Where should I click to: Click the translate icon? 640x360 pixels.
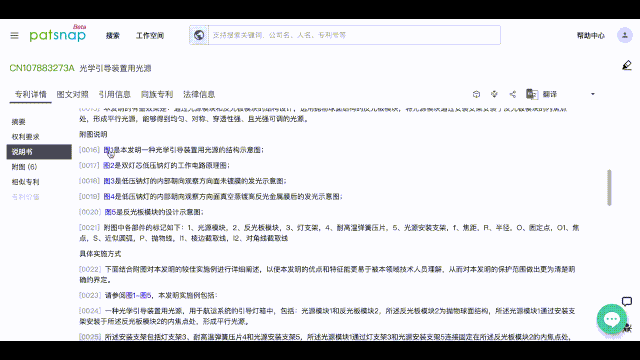[532, 94]
